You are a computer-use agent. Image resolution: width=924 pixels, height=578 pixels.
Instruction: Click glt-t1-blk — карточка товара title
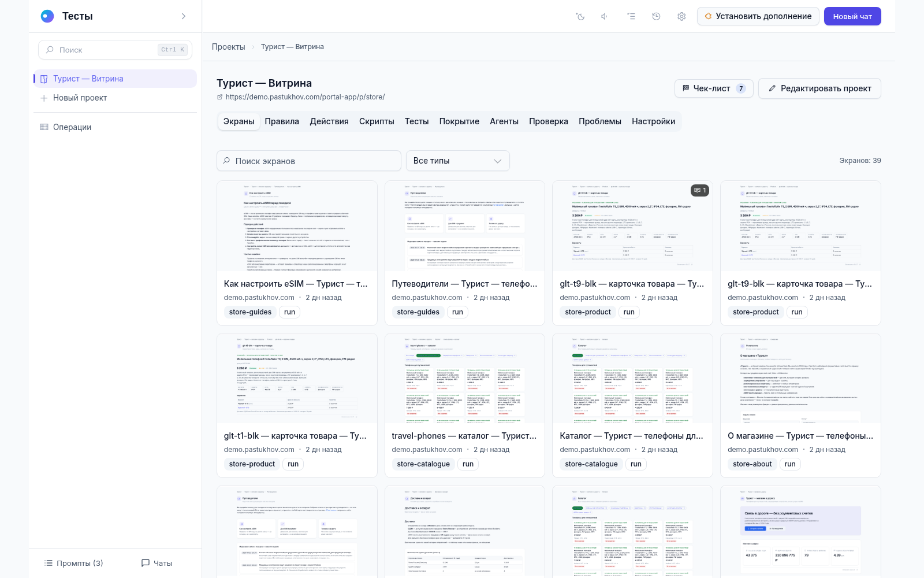(x=295, y=436)
